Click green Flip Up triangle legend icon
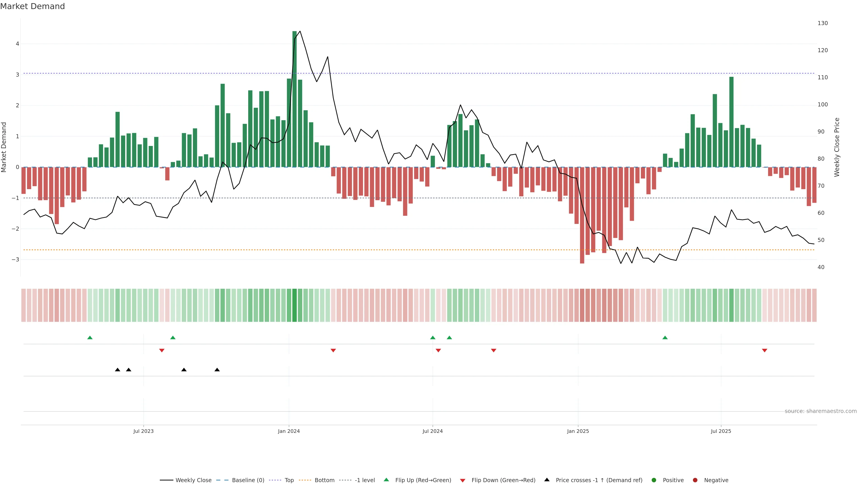Image resolution: width=868 pixels, height=488 pixels. pos(386,480)
